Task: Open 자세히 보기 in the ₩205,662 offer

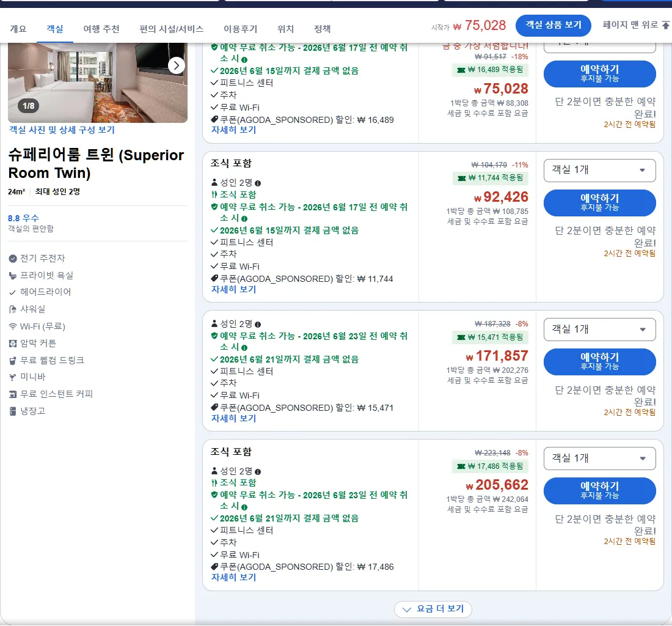Action: coord(233,578)
